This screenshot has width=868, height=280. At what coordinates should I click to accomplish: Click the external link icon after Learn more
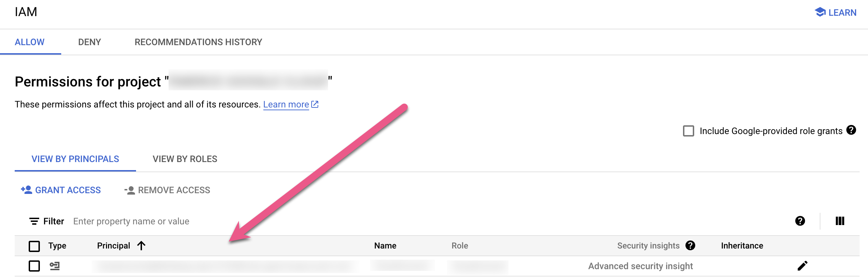click(x=315, y=104)
